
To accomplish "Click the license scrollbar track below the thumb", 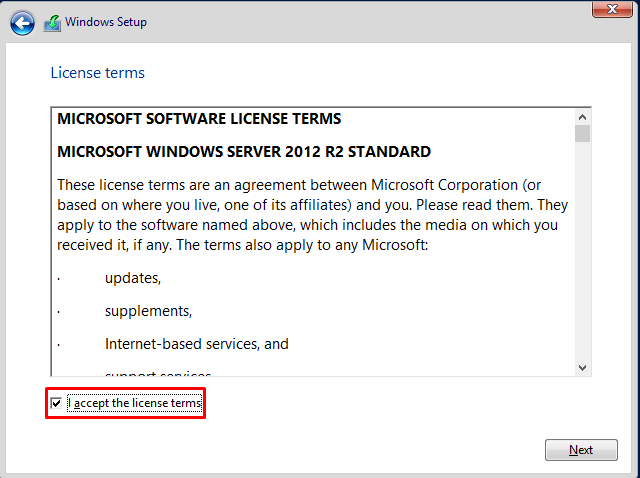I will [582, 251].
